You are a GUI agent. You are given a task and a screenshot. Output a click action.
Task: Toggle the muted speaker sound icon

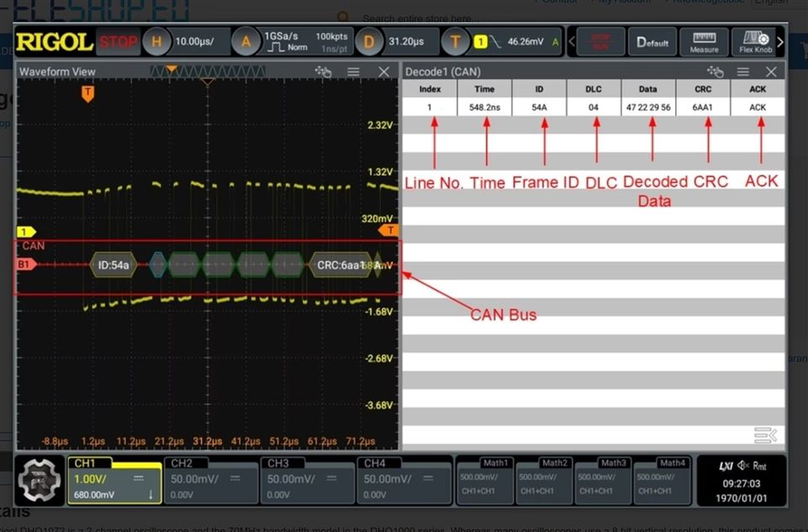[x=742, y=465]
